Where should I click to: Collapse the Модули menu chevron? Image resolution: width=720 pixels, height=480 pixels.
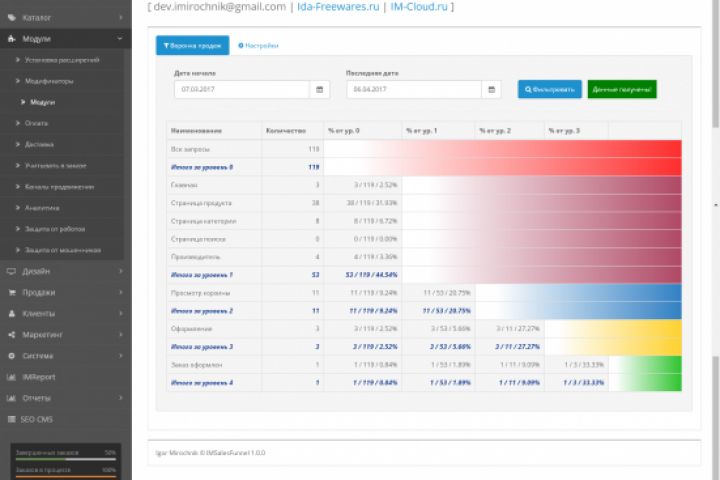(x=120, y=39)
